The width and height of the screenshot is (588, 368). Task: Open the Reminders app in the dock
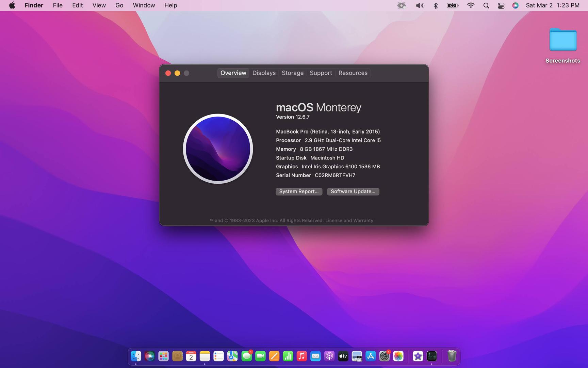point(219,356)
